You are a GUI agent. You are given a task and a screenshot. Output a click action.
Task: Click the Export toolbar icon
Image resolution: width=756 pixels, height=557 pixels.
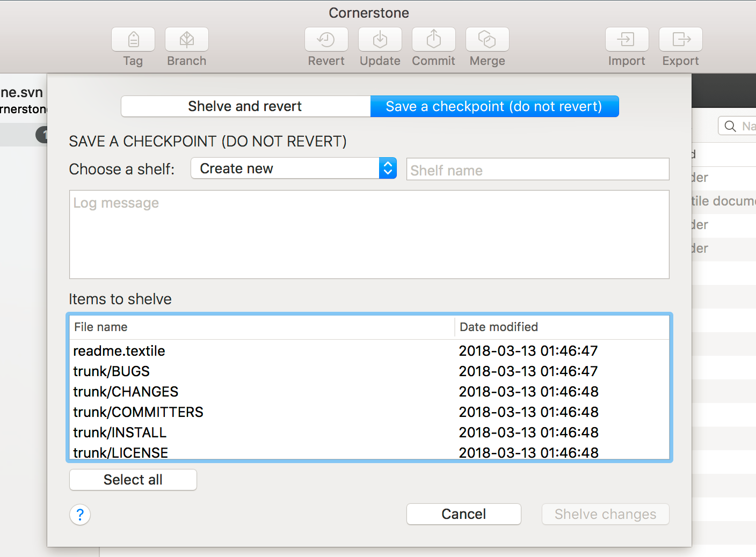coord(681,39)
